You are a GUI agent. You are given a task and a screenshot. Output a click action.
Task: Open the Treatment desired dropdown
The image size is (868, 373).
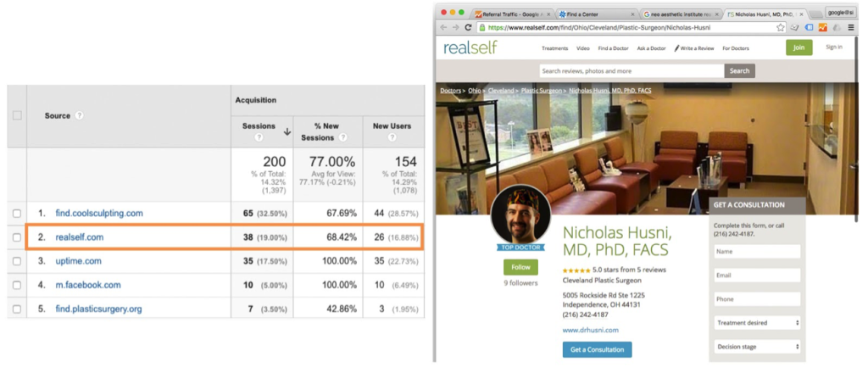757,323
